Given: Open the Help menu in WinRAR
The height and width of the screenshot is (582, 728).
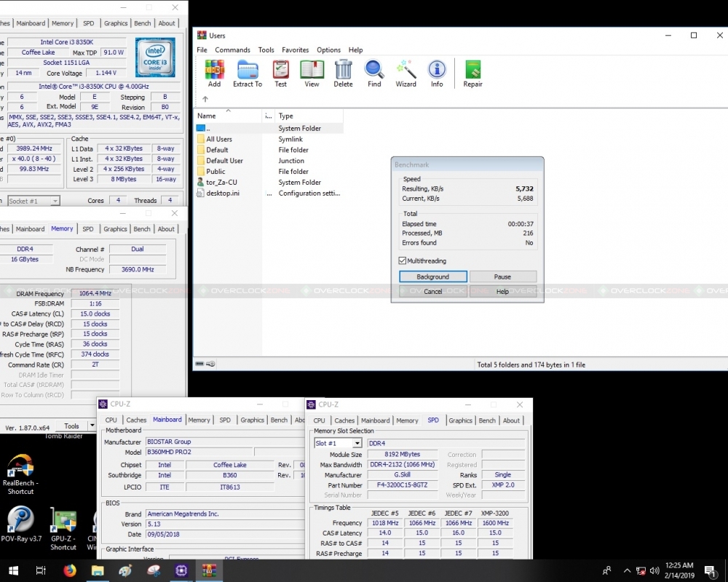Looking at the screenshot, I should [x=356, y=49].
